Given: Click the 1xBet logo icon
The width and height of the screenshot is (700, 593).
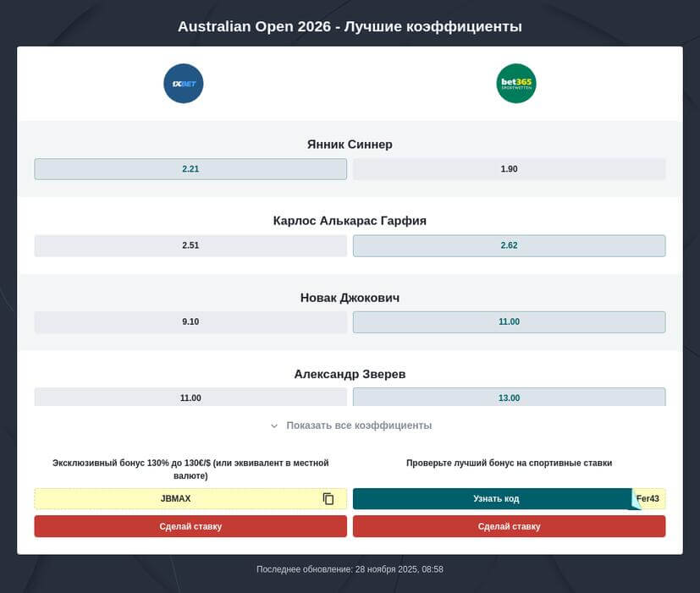Looking at the screenshot, I should (x=183, y=84).
